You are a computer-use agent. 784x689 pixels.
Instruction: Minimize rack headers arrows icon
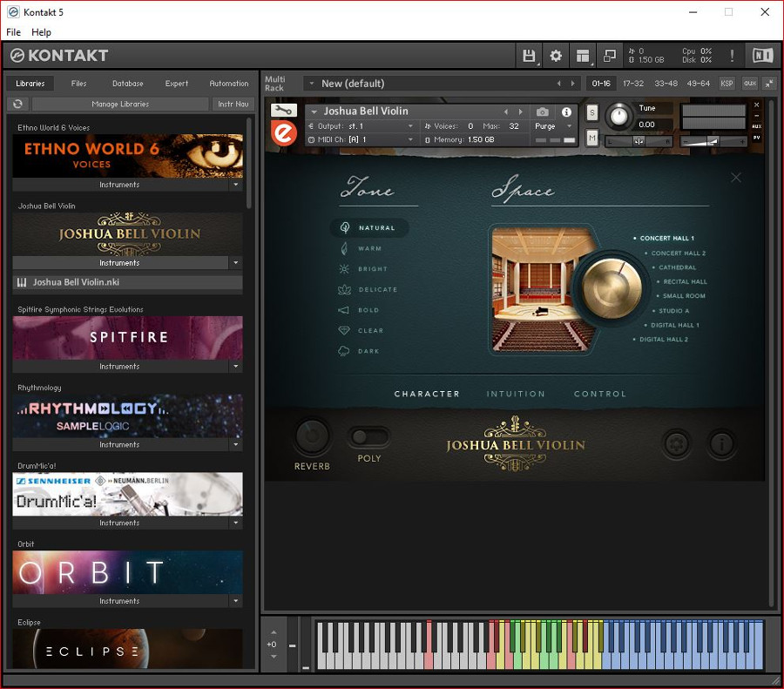(x=769, y=84)
